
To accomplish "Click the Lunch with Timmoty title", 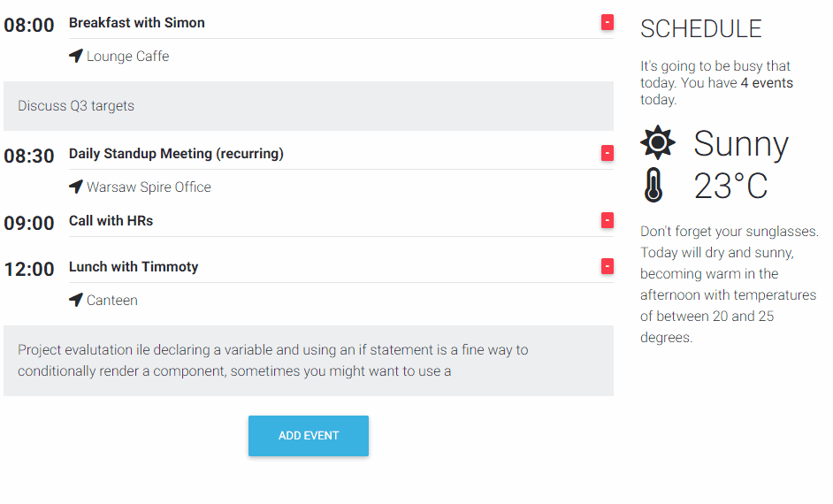I will coord(134,267).
